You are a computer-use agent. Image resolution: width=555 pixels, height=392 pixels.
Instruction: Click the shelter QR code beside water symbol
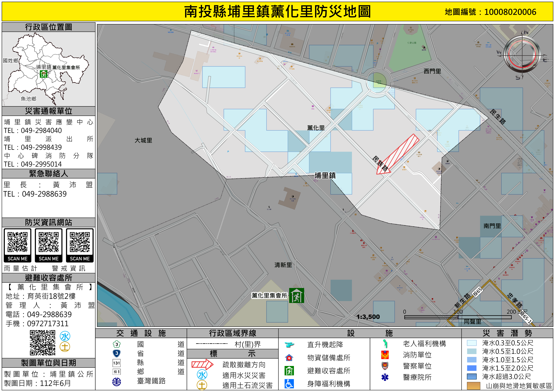(43, 343)
